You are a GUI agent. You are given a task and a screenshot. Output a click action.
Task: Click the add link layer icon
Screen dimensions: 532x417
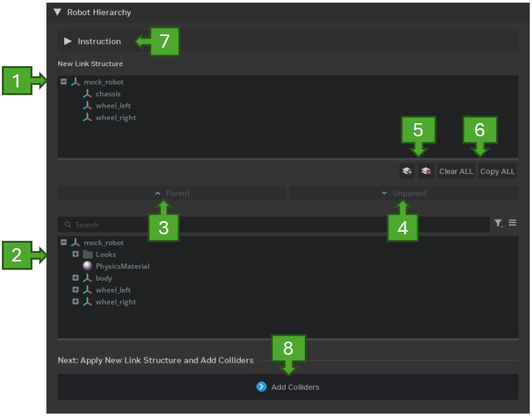tap(407, 171)
